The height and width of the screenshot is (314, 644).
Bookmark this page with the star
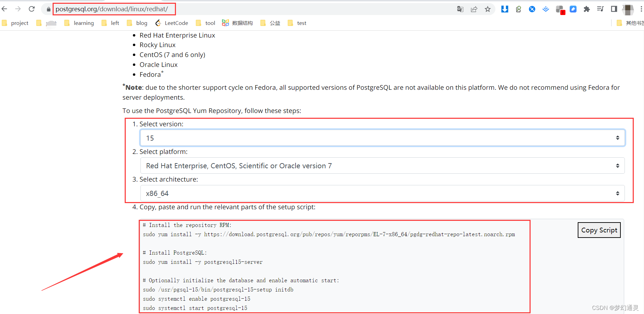488,9
